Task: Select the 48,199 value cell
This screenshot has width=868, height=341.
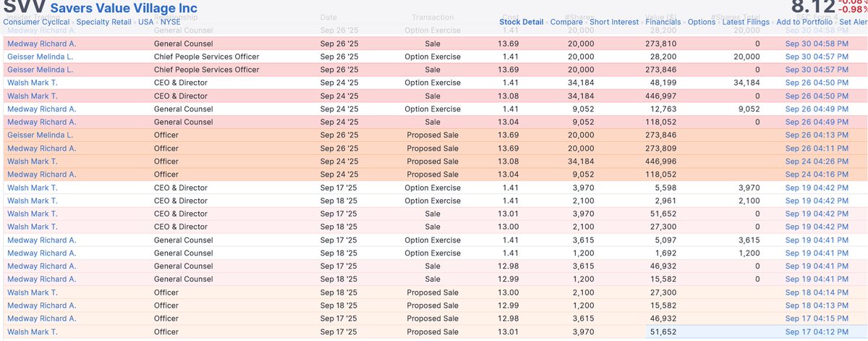Action: click(663, 83)
